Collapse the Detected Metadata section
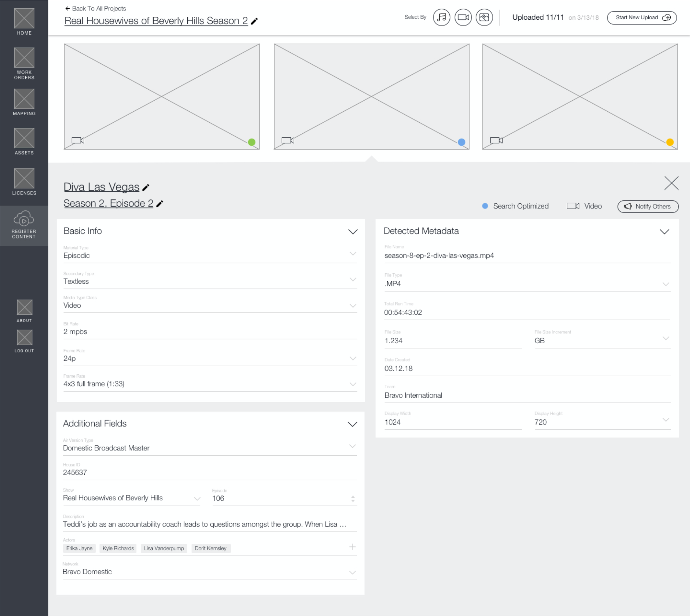 point(664,232)
